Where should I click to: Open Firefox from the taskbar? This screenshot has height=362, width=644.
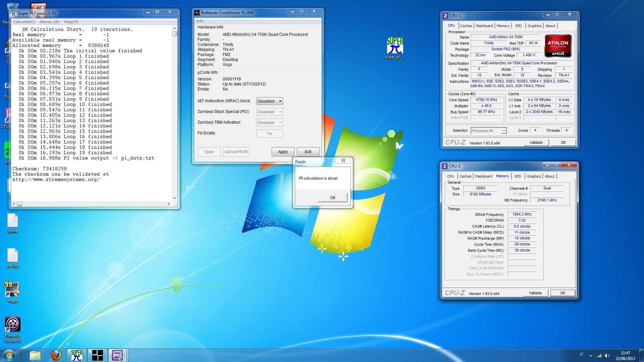point(56,355)
